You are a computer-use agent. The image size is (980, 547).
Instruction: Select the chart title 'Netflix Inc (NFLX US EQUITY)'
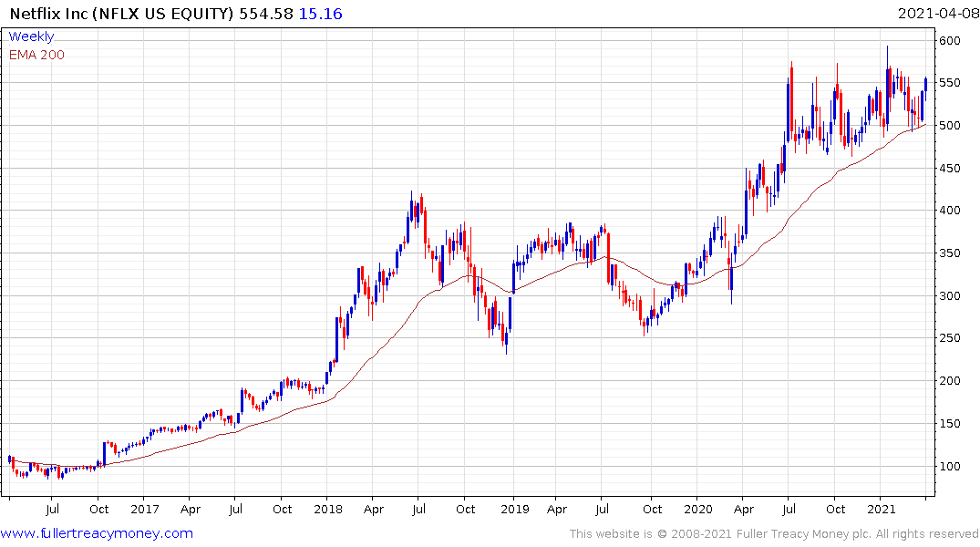click(121, 14)
